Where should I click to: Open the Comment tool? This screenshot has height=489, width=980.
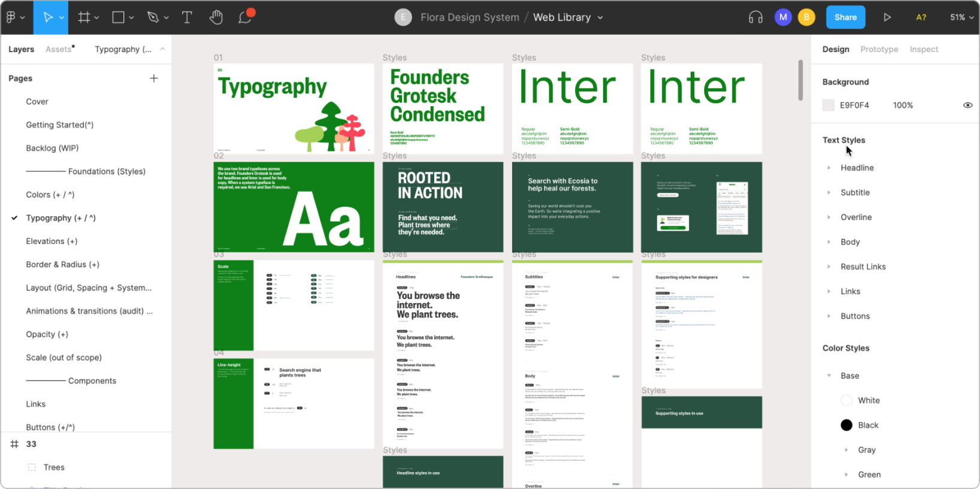246,17
